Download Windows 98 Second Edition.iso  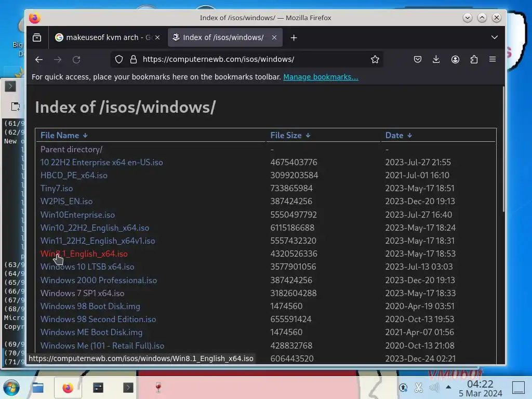tap(98, 320)
